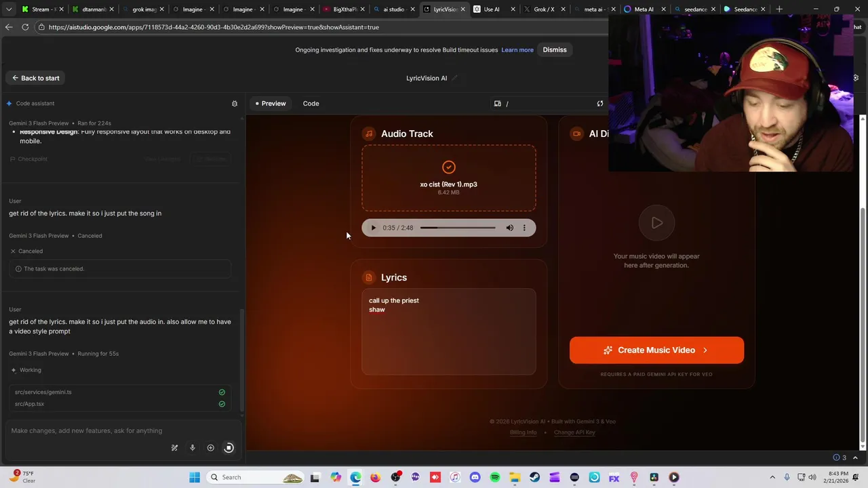
Task: Click the Working status indicator
Action: [26, 370]
